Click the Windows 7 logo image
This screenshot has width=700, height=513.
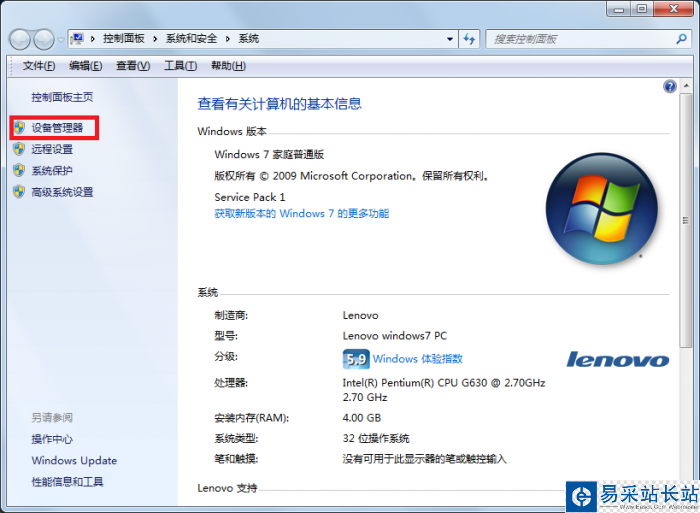(x=601, y=209)
